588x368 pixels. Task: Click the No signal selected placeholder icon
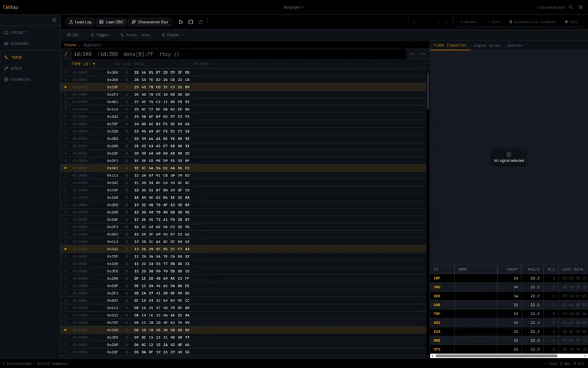pos(509,154)
